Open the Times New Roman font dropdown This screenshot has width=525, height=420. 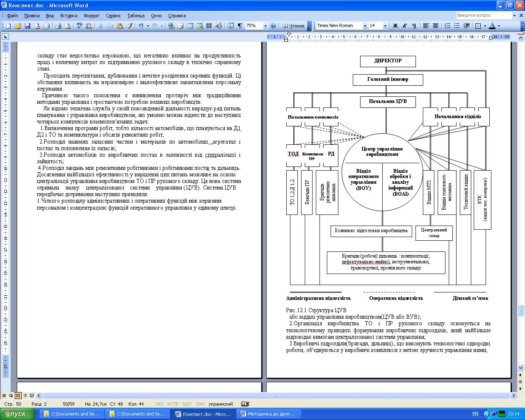(365, 26)
